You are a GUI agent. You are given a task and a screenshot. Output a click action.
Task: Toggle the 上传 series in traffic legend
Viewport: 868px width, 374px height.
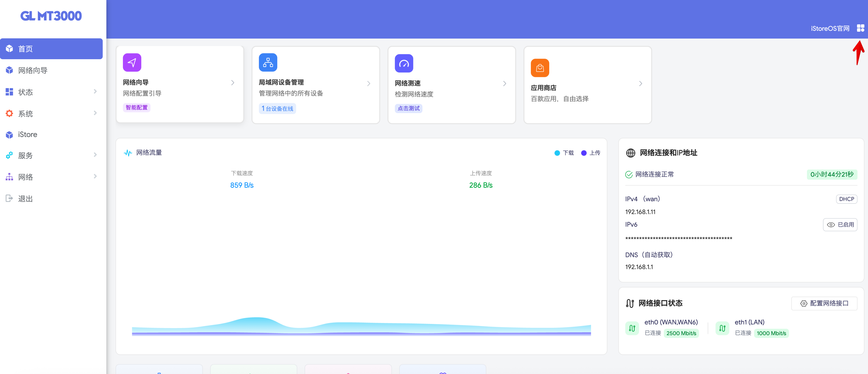pos(590,153)
